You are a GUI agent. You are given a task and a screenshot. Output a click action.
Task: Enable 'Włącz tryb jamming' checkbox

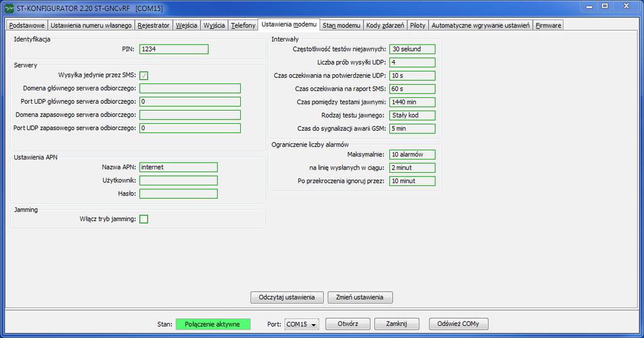(x=144, y=219)
